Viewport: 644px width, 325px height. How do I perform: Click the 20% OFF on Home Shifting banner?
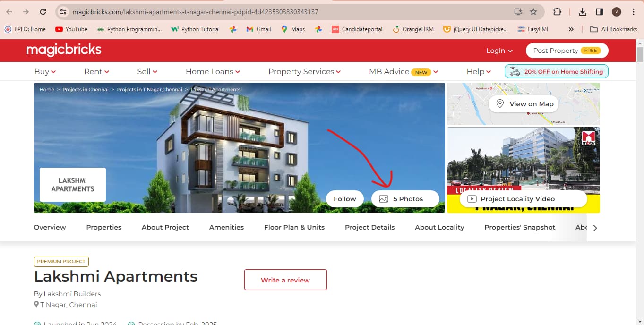point(557,72)
